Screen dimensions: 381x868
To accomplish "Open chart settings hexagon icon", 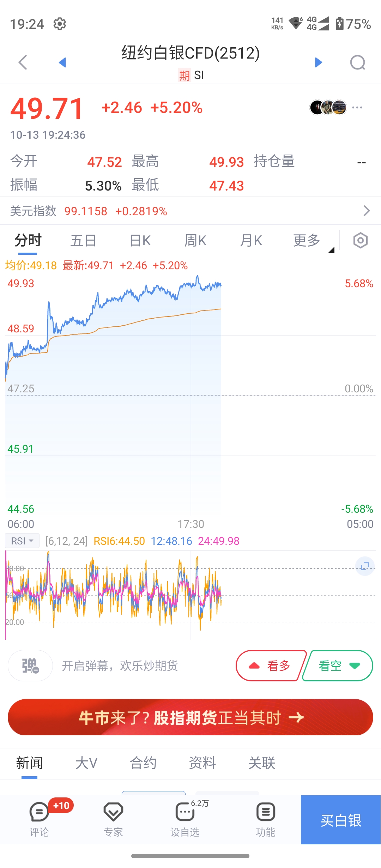I will tap(360, 241).
